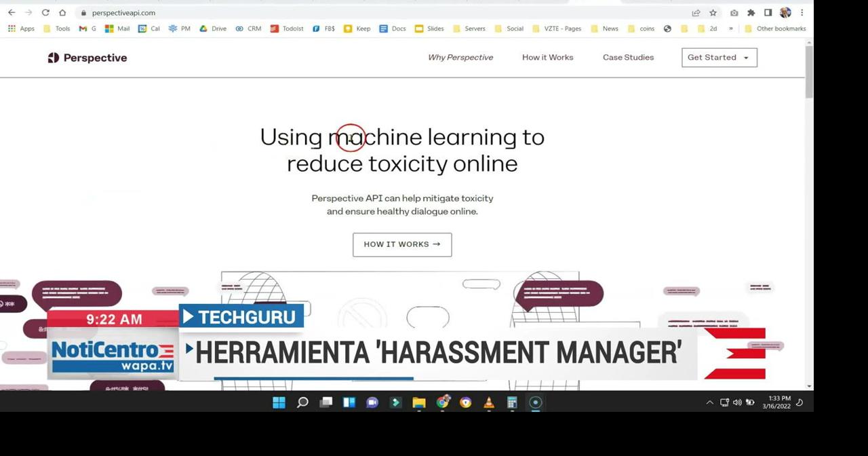
Task: Show hidden bookmarks with the chevron
Action: (730, 28)
